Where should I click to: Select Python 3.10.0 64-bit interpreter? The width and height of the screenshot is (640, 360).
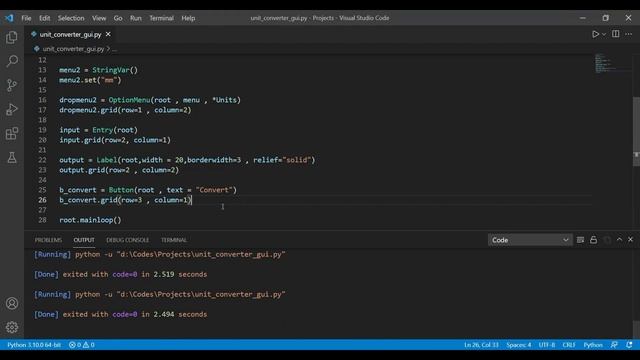pos(34,345)
